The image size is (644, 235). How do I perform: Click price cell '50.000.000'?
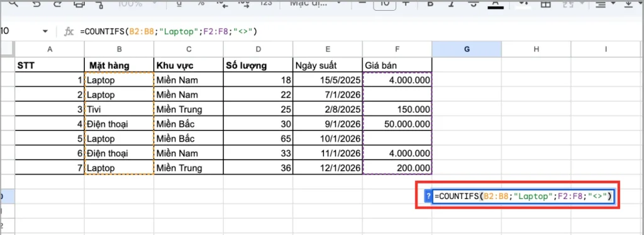tap(397, 124)
